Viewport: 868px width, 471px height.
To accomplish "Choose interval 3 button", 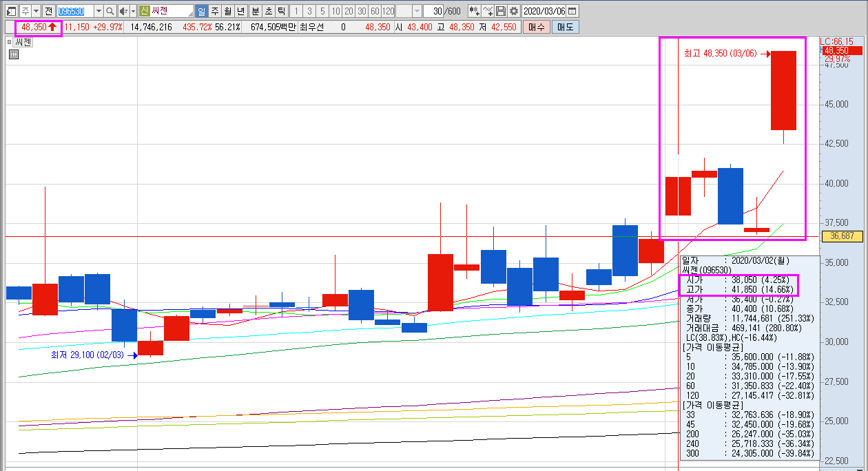I will (309, 11).
